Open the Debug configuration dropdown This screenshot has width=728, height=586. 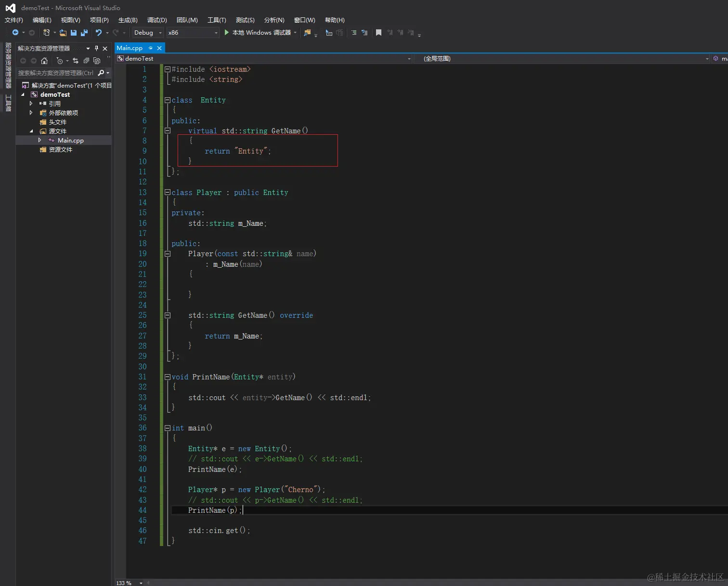click(x=148, y=33)
